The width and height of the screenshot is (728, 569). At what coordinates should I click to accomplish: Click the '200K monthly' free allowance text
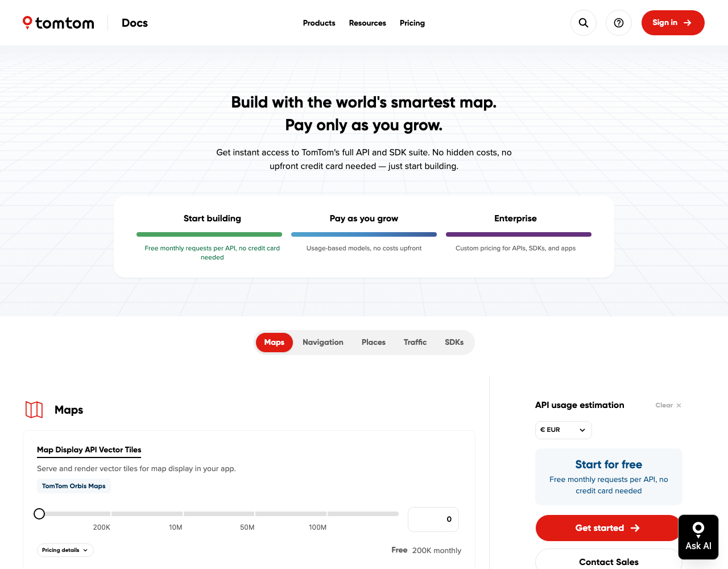coord(437,551)
